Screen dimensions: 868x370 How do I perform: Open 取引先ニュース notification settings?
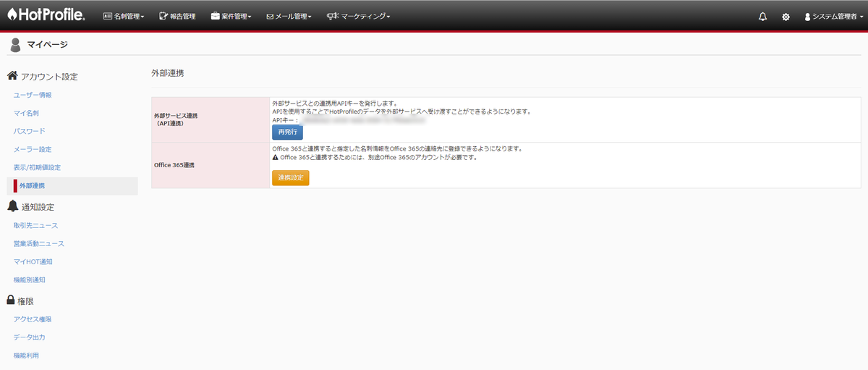pyautogui.click(x=35, y=225)
